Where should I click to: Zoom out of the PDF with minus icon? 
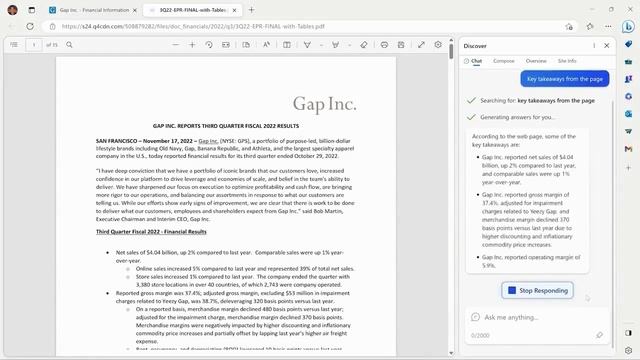coord(176,45)
